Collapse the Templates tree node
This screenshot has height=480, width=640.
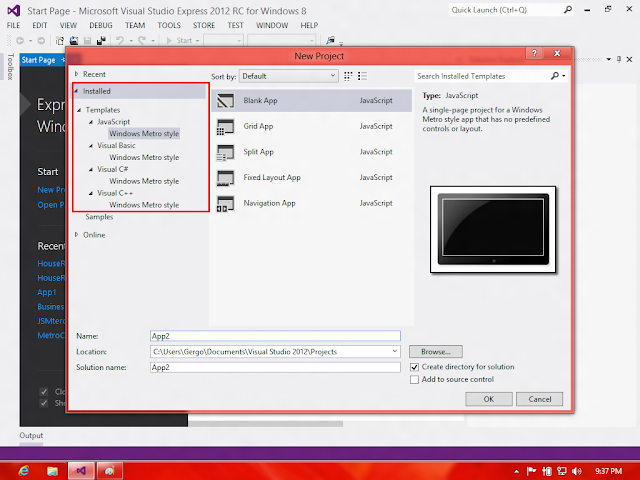coord(79,110)
